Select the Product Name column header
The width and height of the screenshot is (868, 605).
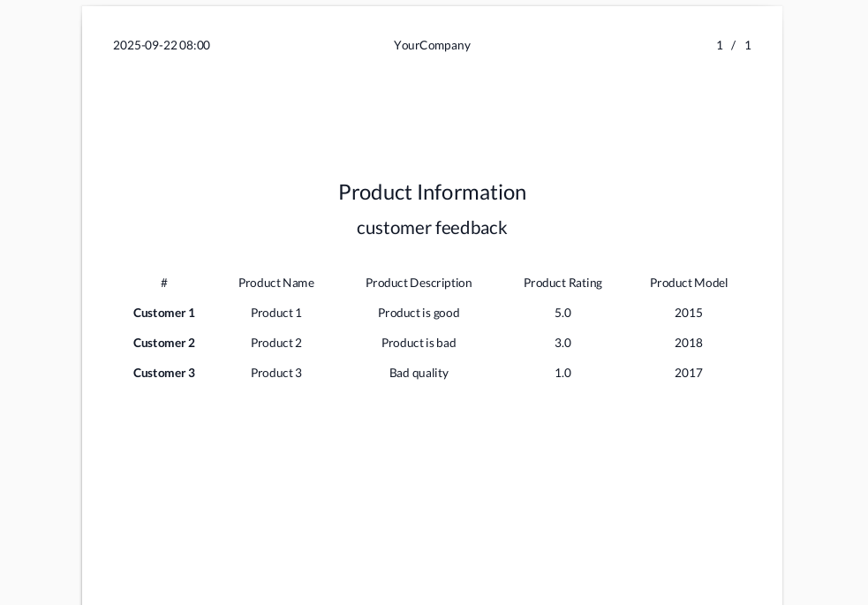276,283
